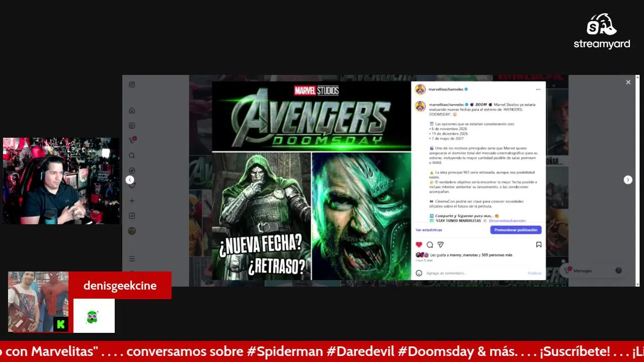Click the green Kick 'K' logo
The height and width of the screenshot is (362, 644).
61,324
